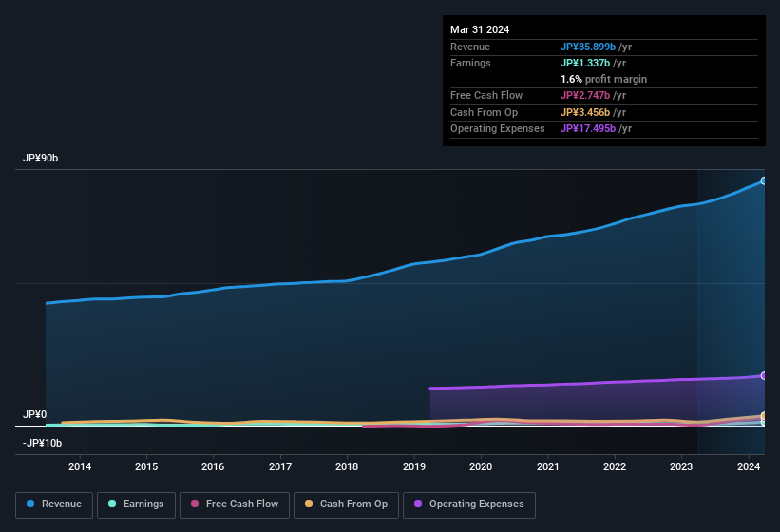This screenshot has width=780, height=532.
Task: Select the 2019 year label on axis
Action: point(414,466)
